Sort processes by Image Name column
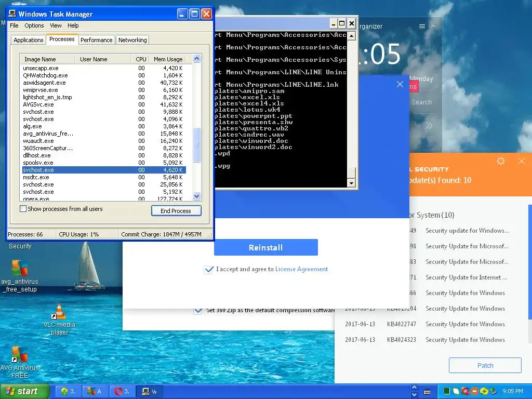This screenshot has height=399, width=532. pos(47,59)
